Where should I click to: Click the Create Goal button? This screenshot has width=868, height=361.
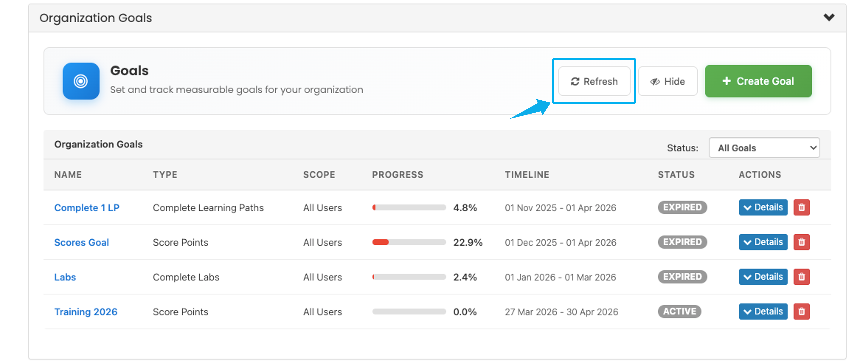[758, 81]
